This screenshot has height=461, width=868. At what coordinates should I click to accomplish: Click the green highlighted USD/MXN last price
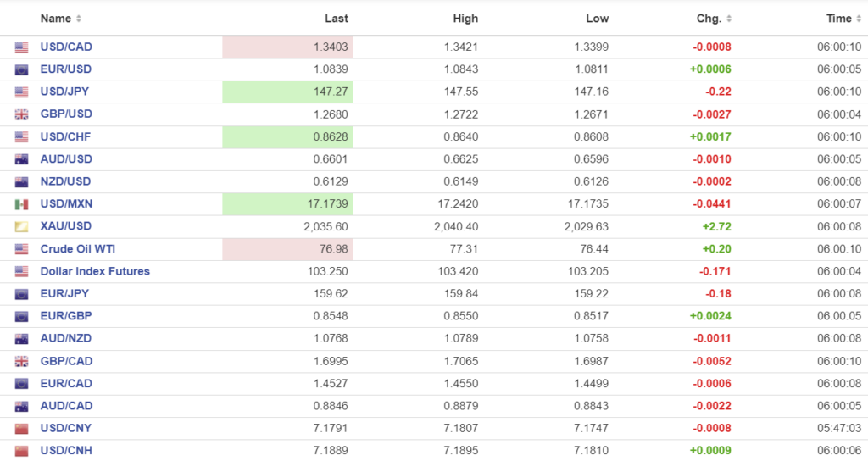click(x=287, y=204)
